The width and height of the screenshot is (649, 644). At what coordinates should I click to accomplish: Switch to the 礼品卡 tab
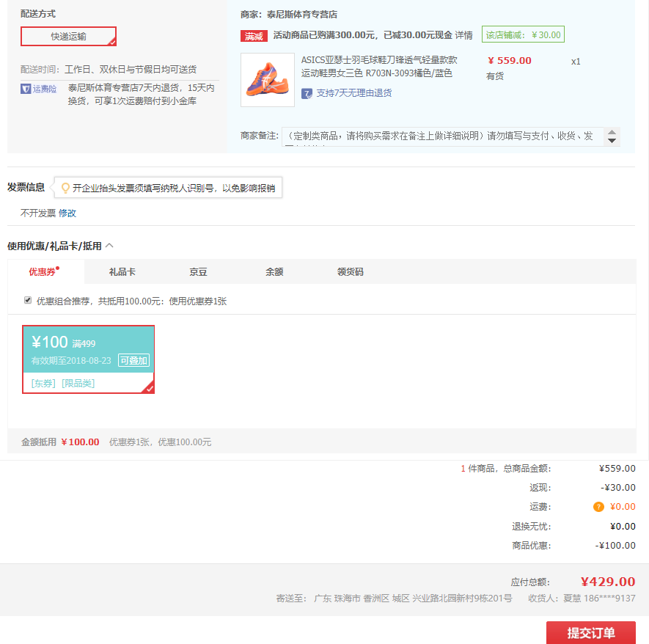pos(122,272)
